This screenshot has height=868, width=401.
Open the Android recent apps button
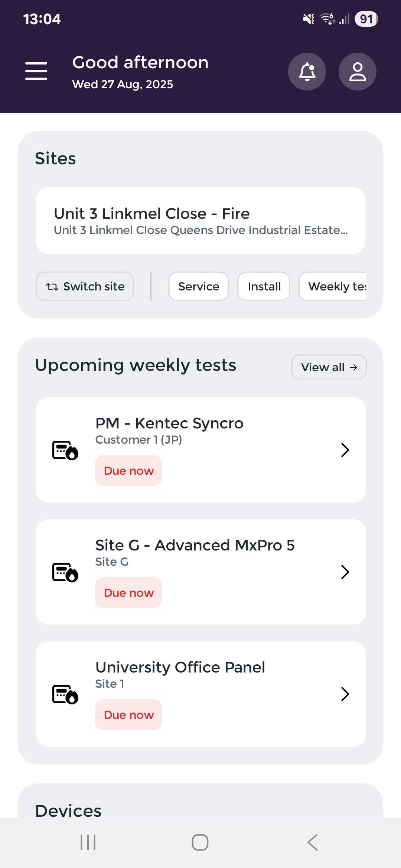[88, 842]
